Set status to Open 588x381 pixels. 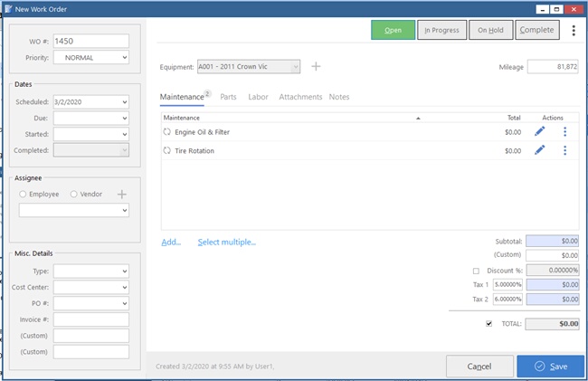393,30
